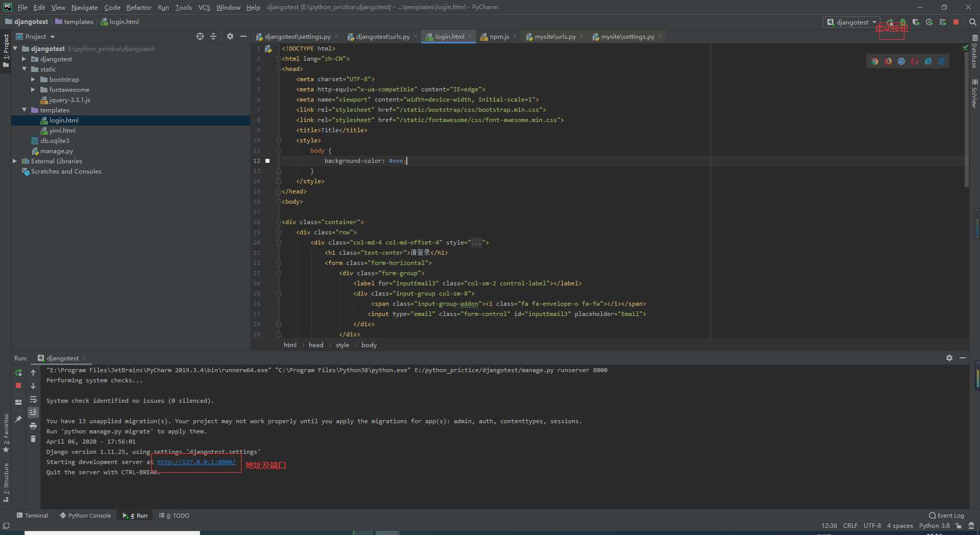Preview login.html in Chrome
Viewport: 980px width, 535px height.
click(x=875, y=61)
